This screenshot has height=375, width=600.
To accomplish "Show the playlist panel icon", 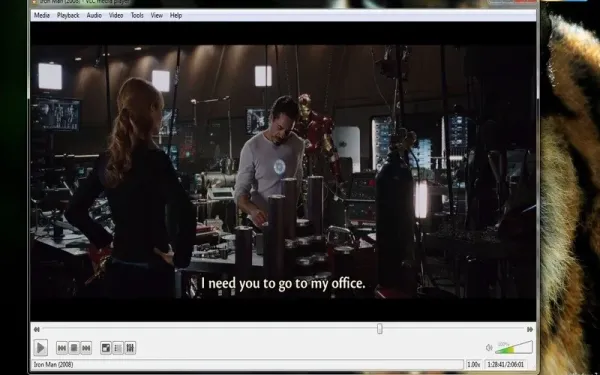I will click(118, 348).
